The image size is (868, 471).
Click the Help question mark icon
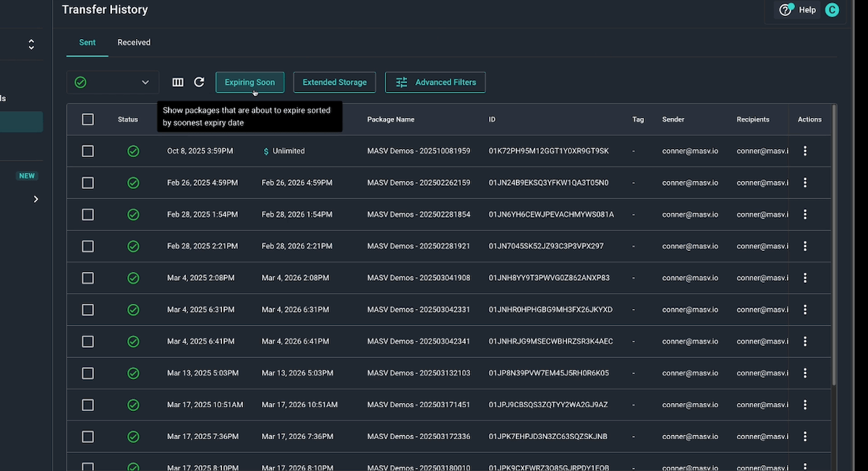(786, 9)
